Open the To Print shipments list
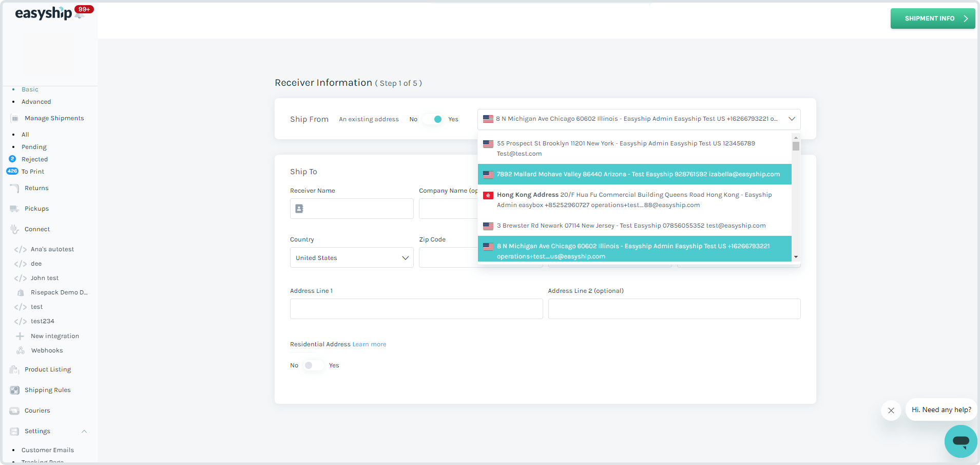 [x=33, y=172]
